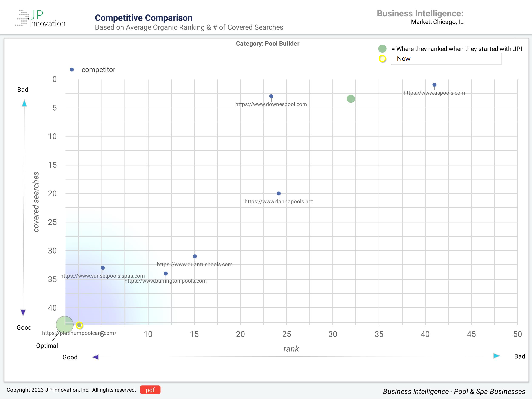Select the barrington-pools.com data point
The width and height of the screenshot is (532, 399).
pos(166,274)
